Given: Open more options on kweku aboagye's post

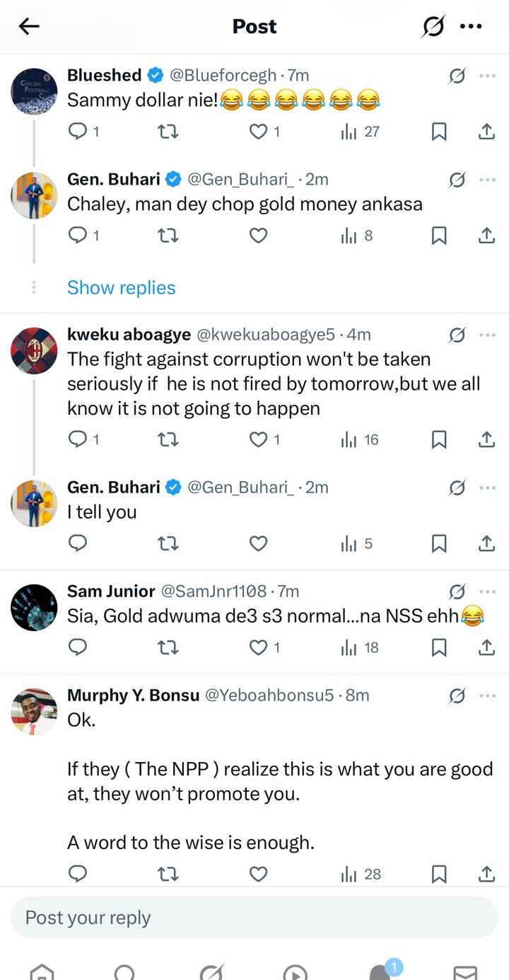Looking at the screenshot, I should pyautogui.click(x=487, y=335).
